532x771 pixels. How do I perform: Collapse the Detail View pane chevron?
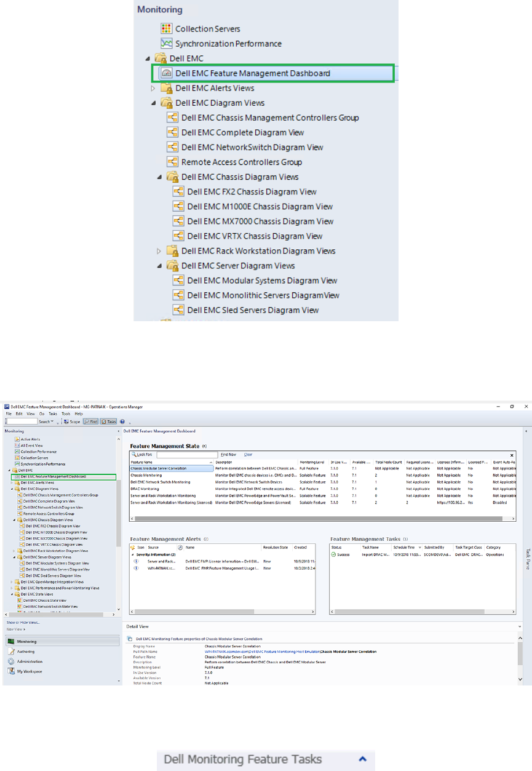(520, 626)
